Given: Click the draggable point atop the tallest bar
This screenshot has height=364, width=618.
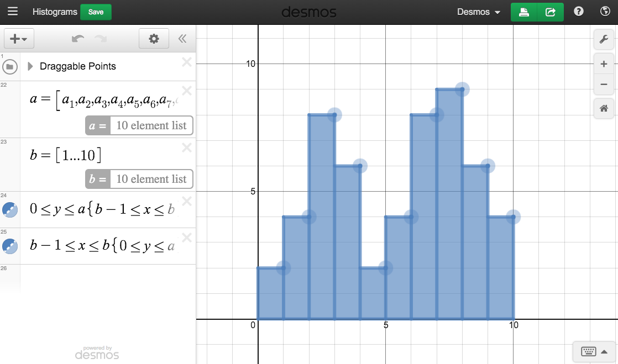Looking at the screenshot, I should click(x=462, y=89).
